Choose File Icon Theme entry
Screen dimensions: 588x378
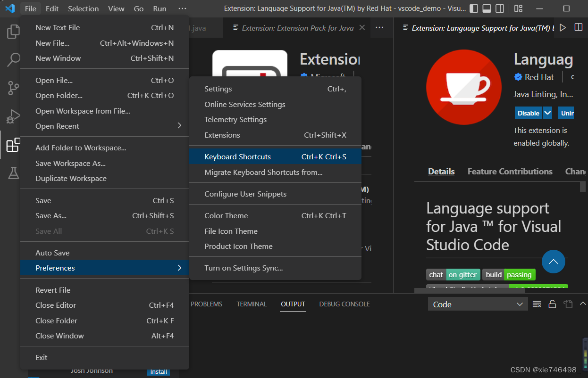point(275,231)
